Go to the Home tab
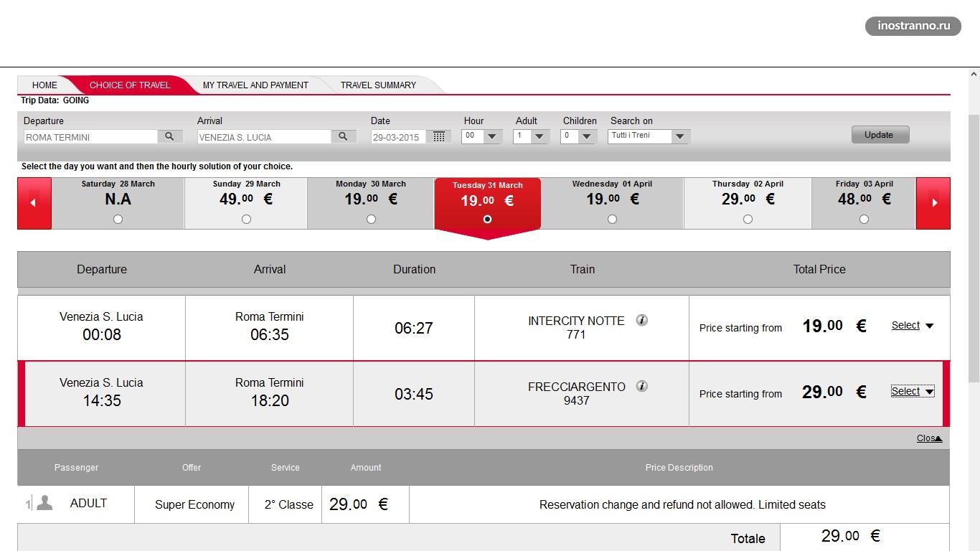980x551 pixels. (x=44, y=85)
